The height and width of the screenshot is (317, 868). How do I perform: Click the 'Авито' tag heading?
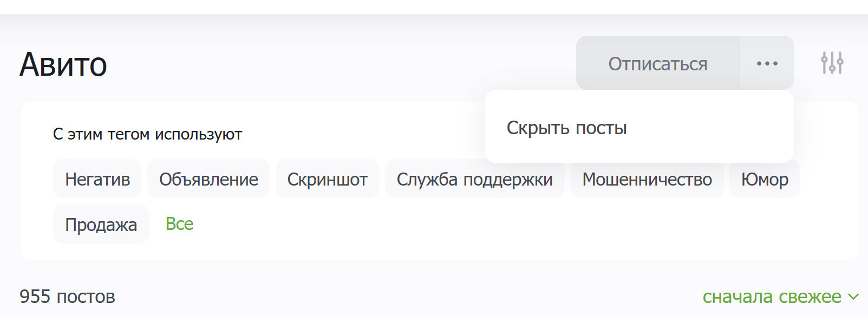(63, 64)
